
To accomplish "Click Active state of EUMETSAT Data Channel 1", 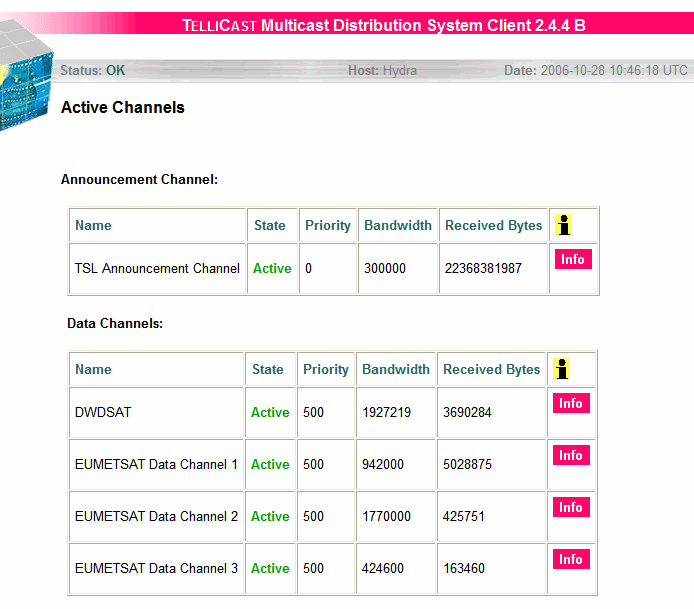I will (270, 464).
